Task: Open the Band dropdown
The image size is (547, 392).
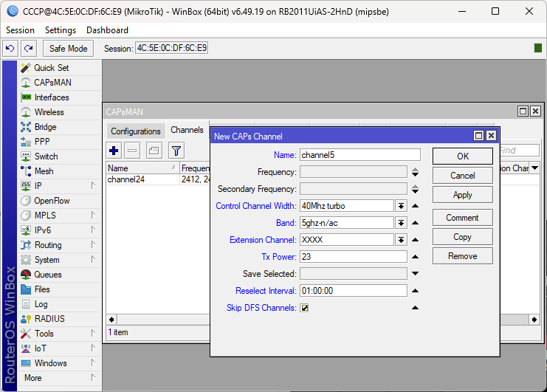Action: (401, 223)
